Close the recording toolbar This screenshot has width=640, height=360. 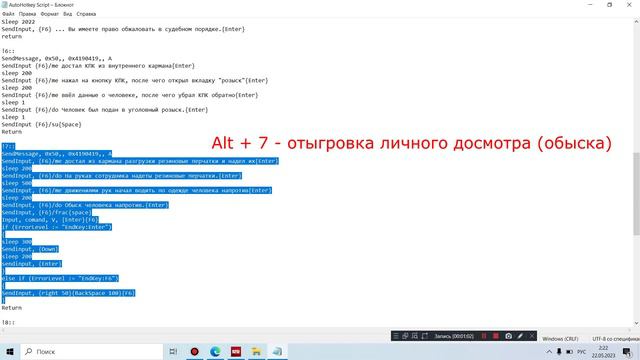pyautogui.click(x=531, y=336)
